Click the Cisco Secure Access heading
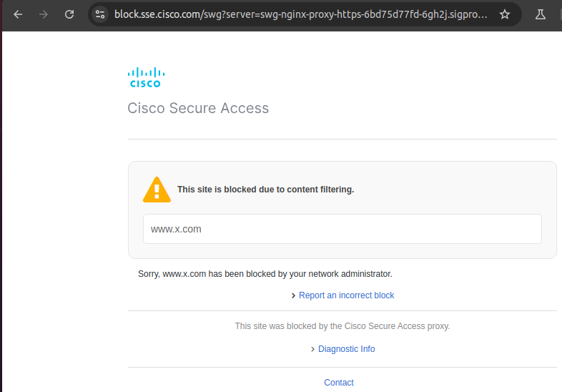Image resolution: width=562 pixels, height=392 pixels. (x=198, y=109)
